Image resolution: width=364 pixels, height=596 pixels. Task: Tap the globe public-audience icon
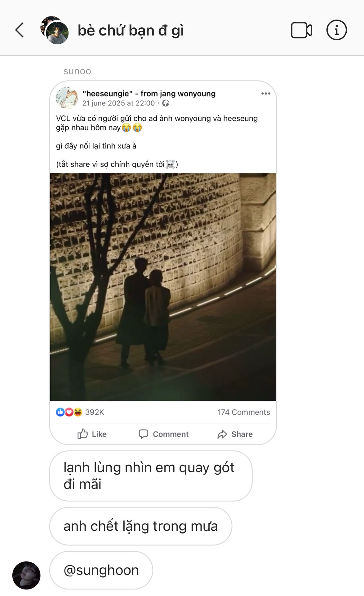click(x=166, y=103)
